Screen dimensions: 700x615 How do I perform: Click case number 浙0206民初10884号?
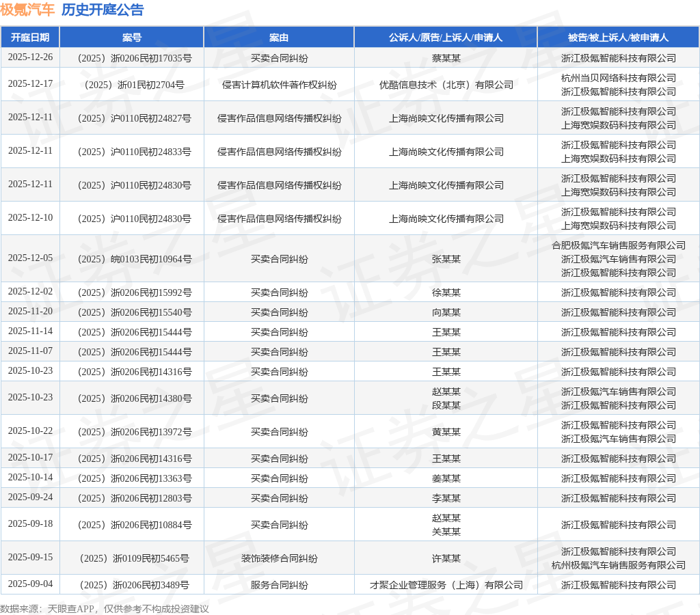click(x=135, y=525)
